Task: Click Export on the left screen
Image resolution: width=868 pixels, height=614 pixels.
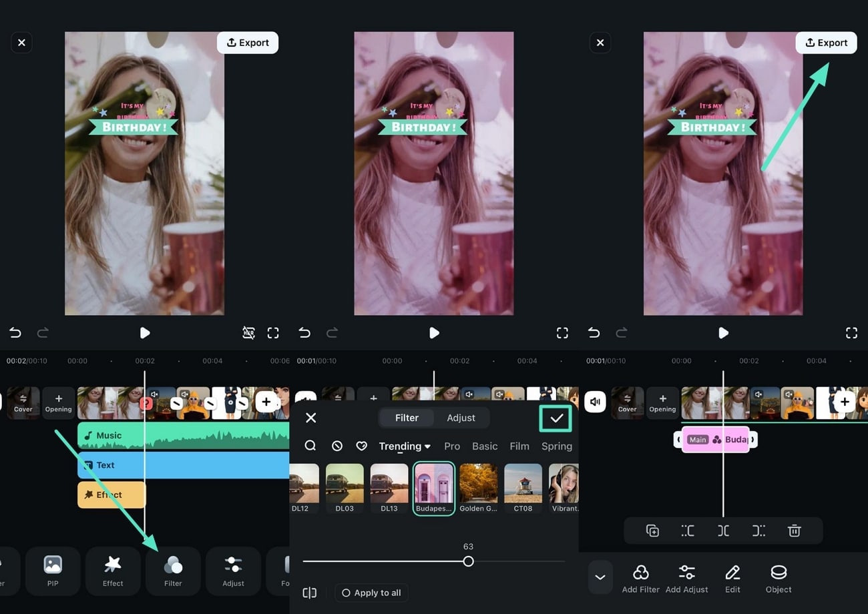Action: (x=248, y=43)
